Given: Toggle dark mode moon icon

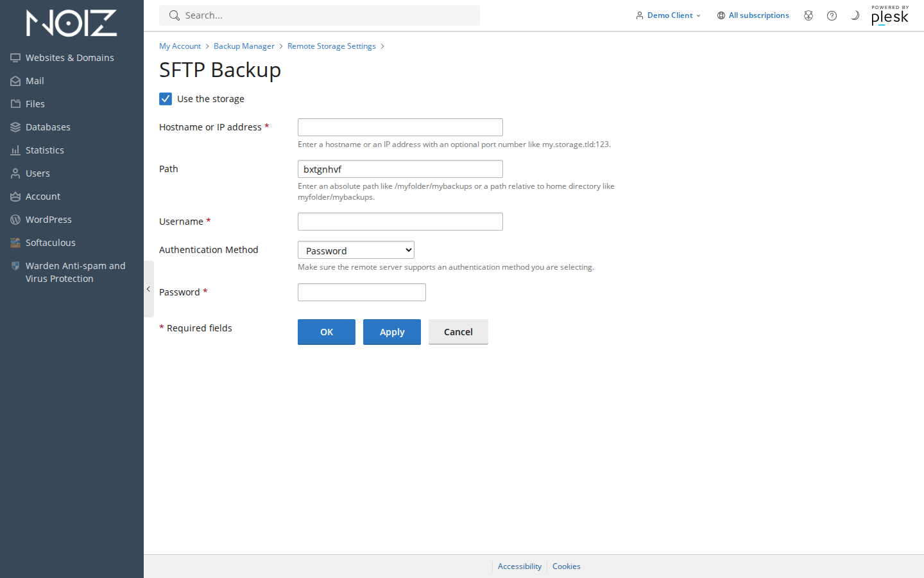Looking at the screenshot, I should [855, 15].
